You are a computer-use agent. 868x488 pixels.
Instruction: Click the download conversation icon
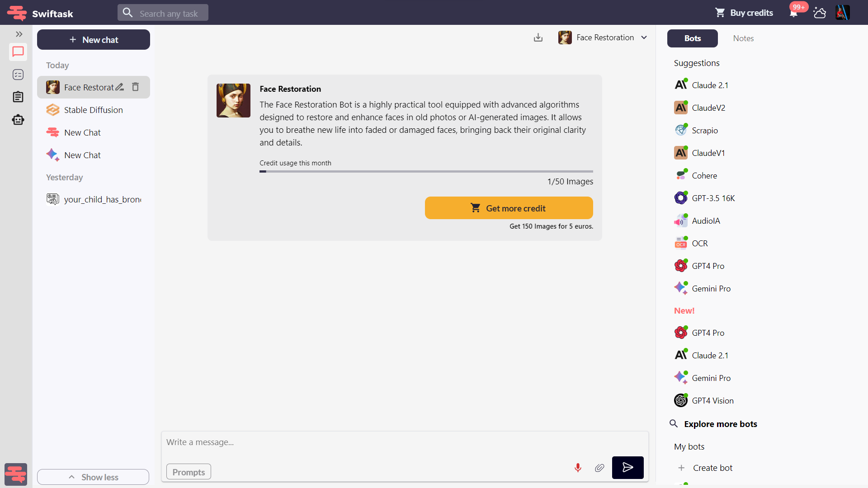(x=538, y=38)
